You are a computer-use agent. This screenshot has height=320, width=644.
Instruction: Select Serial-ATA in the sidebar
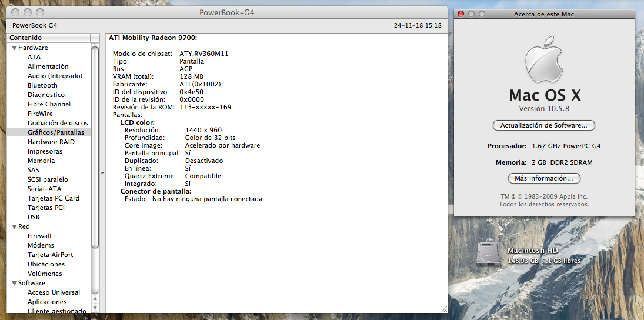(x=44, y=189)
